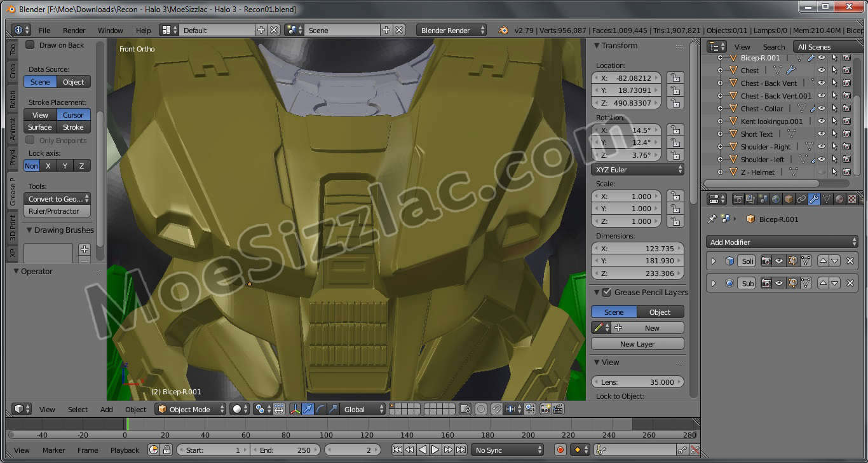Screen dimensions: 868x463
Task: Expand the Shoulder - Right tree item
Action: click(720, 147)
